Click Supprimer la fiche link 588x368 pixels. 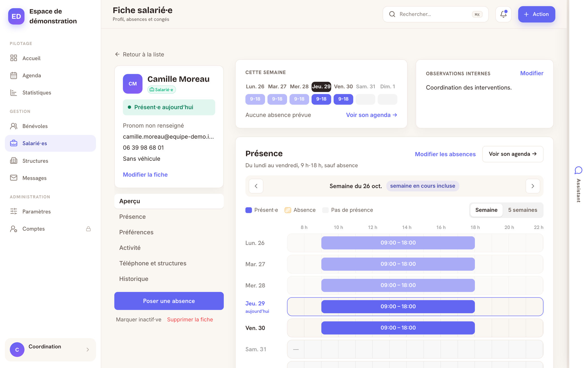click(190, 320)
